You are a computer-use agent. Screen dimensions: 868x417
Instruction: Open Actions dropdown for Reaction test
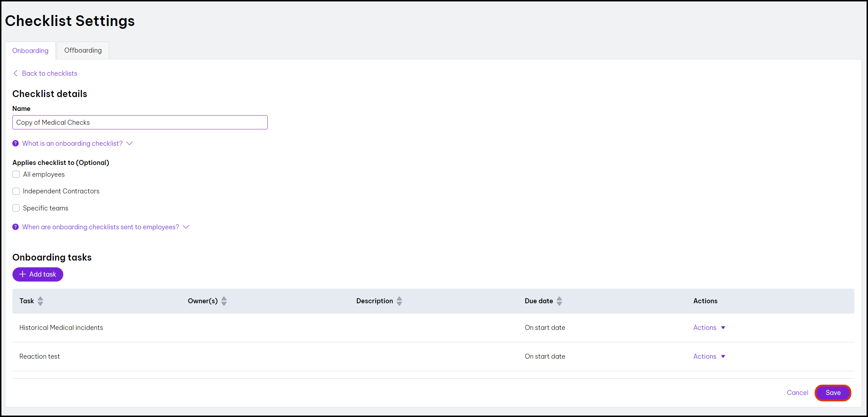(709, 357)
